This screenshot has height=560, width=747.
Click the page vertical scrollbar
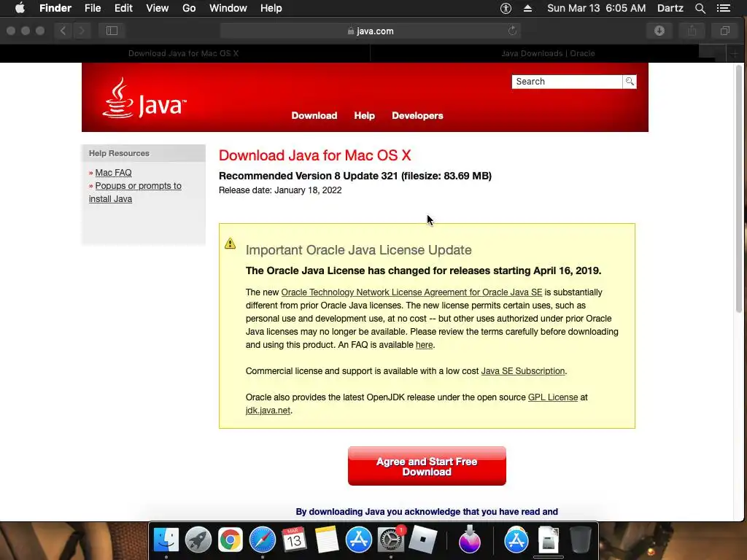pos(739,189)
